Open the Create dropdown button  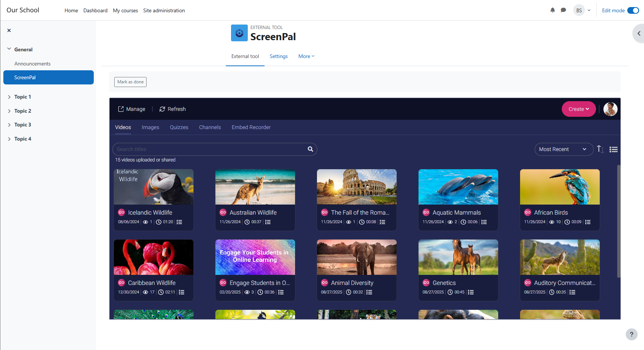click(579, 109)
